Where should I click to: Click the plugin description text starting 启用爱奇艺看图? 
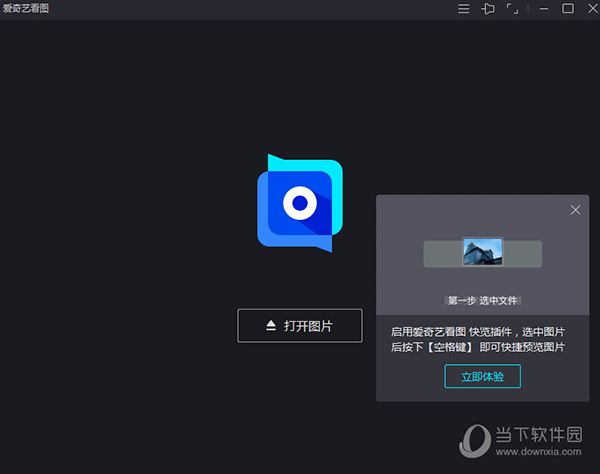[x=478, y=339]
